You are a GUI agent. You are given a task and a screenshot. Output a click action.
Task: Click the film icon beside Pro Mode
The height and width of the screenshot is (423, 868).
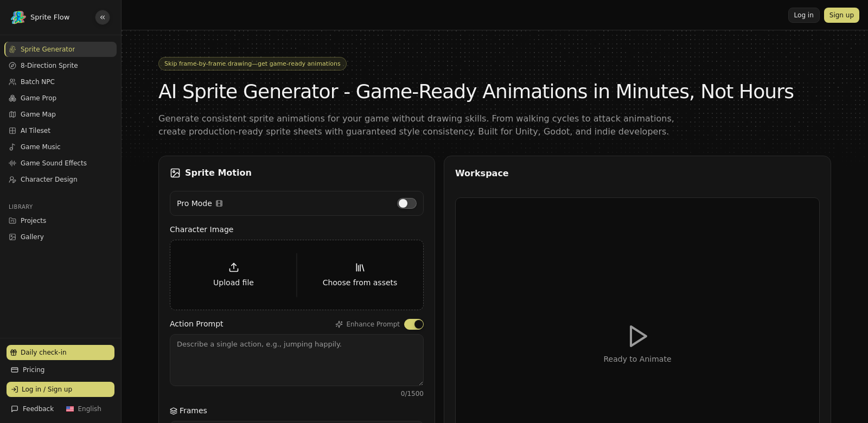click(x=219, y=203)
